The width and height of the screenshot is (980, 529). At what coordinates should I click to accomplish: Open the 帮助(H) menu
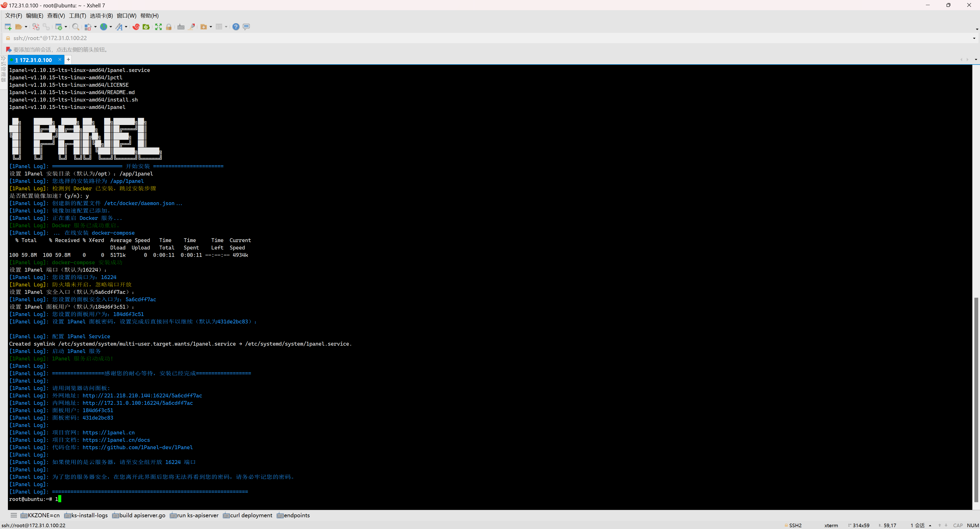pyautogui.click(x=150, y=16)
